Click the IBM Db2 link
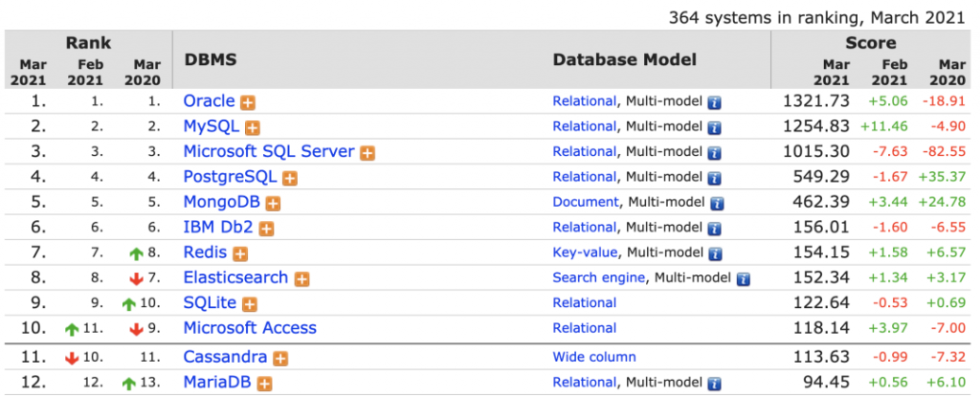Image resolution: width=980 pixels, height=396 pixels. pyautogui.click(x=218, y=228)
